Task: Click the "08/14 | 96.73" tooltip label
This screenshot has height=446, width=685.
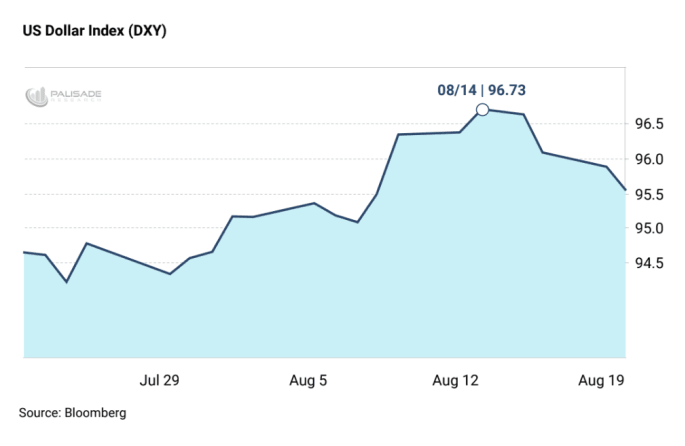Action: pos(482,90)
